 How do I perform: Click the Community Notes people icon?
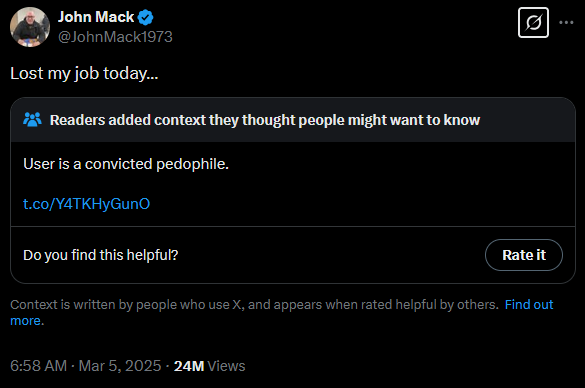tap(32, 120)
